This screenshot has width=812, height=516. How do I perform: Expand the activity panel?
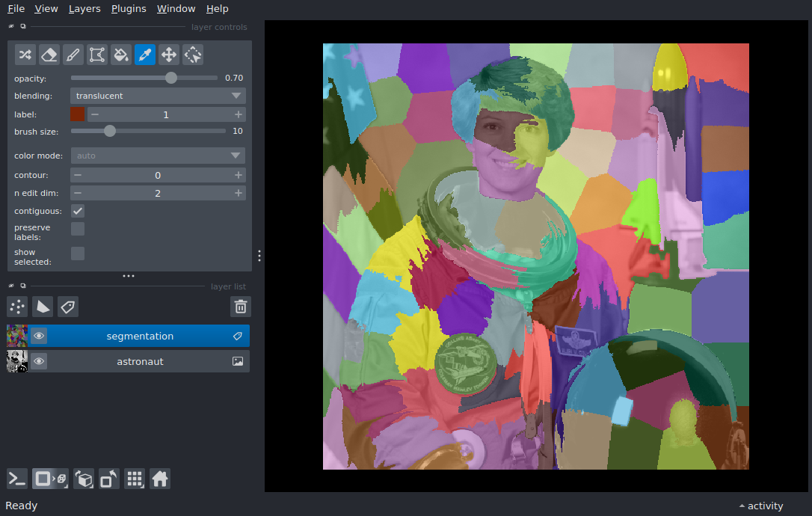coord(761,506)
